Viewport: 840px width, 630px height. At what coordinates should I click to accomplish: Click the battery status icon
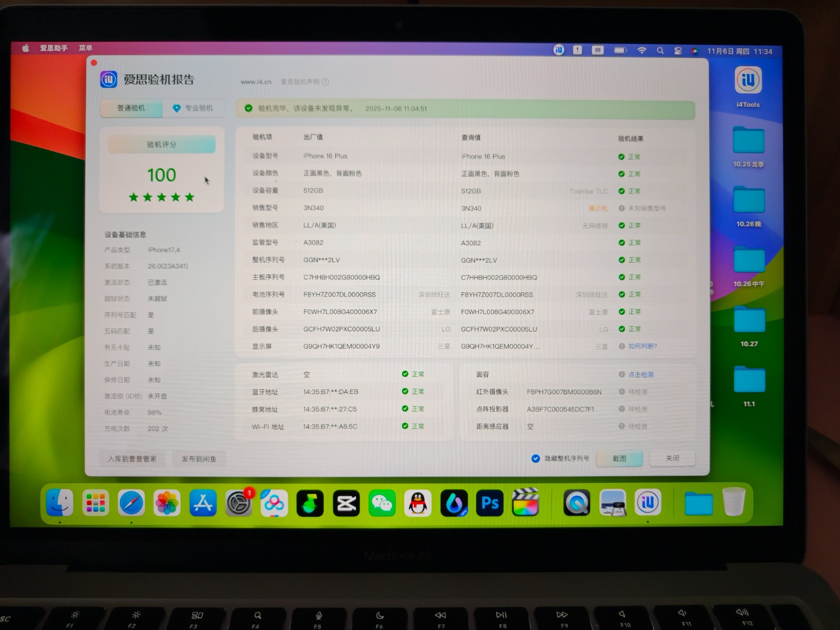[620, 50]
